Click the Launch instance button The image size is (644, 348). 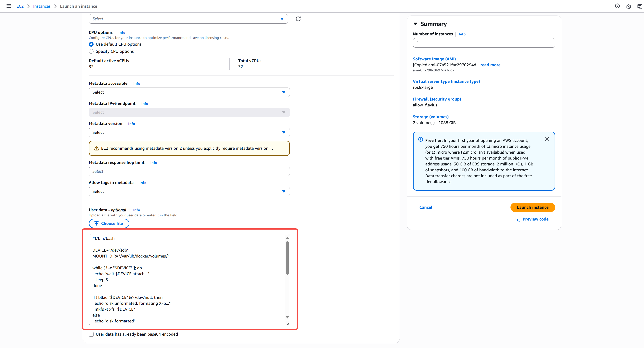533,207
